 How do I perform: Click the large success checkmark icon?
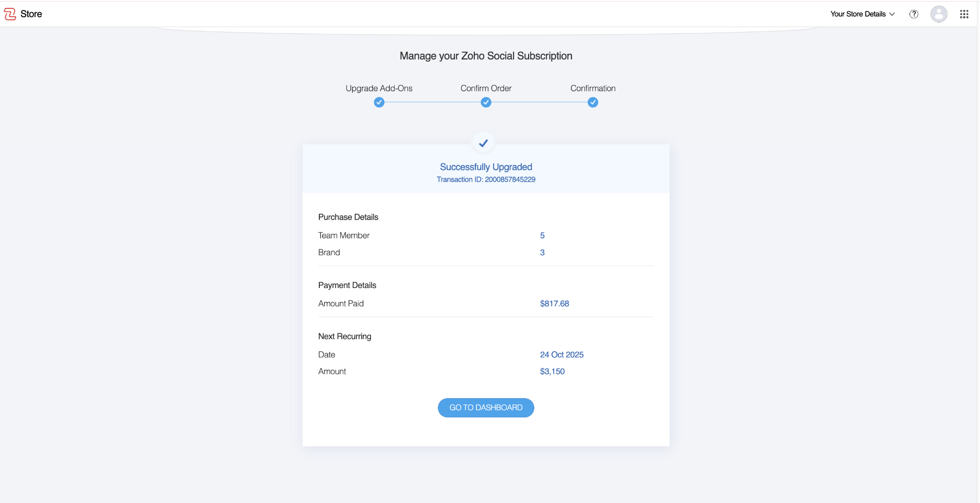[484, 143]
